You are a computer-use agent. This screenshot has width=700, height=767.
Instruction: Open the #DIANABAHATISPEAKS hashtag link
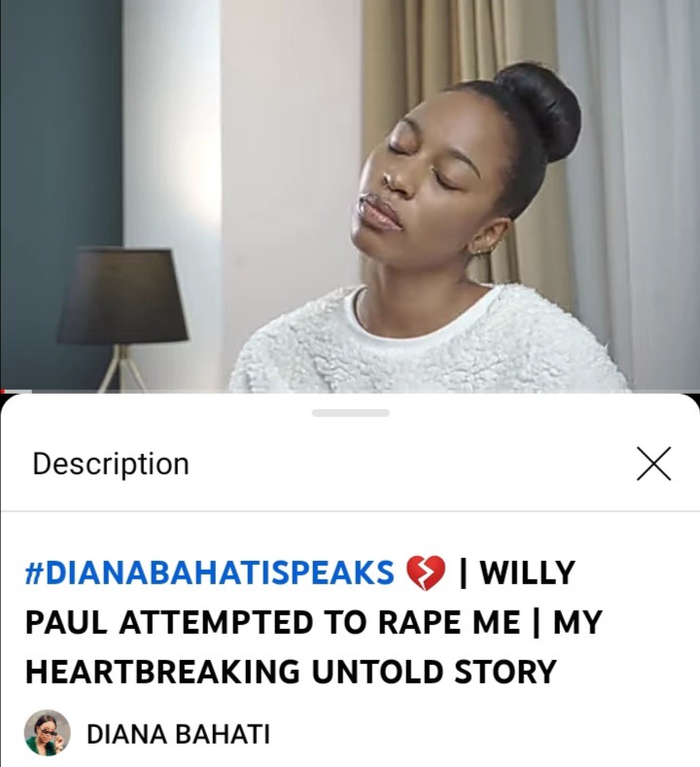point(209,573)
